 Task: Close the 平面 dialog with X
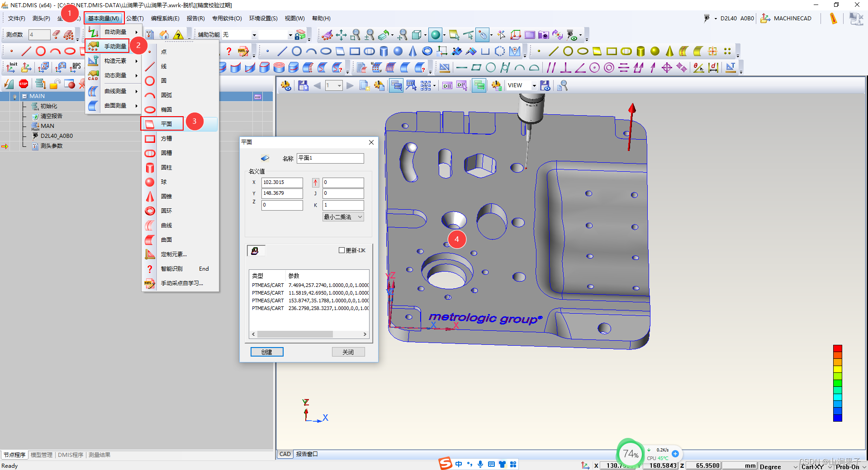pyautogui.click(x=371, y=142)
